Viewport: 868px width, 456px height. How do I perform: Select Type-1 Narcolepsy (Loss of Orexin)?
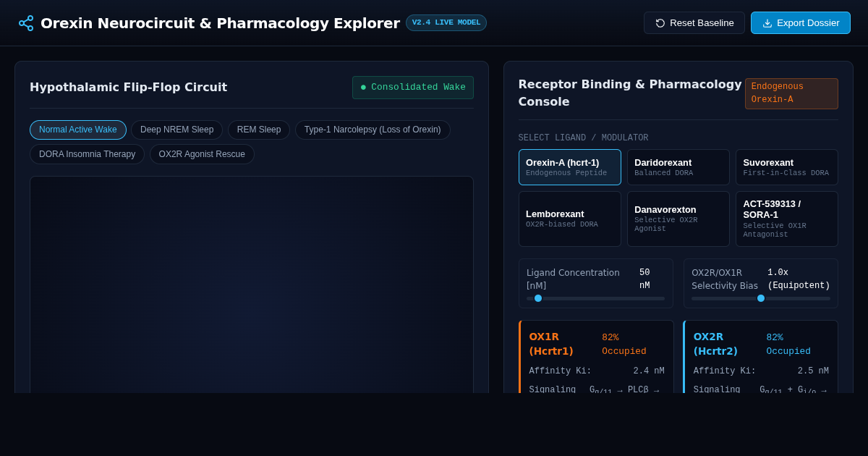(x=373, y=130)
